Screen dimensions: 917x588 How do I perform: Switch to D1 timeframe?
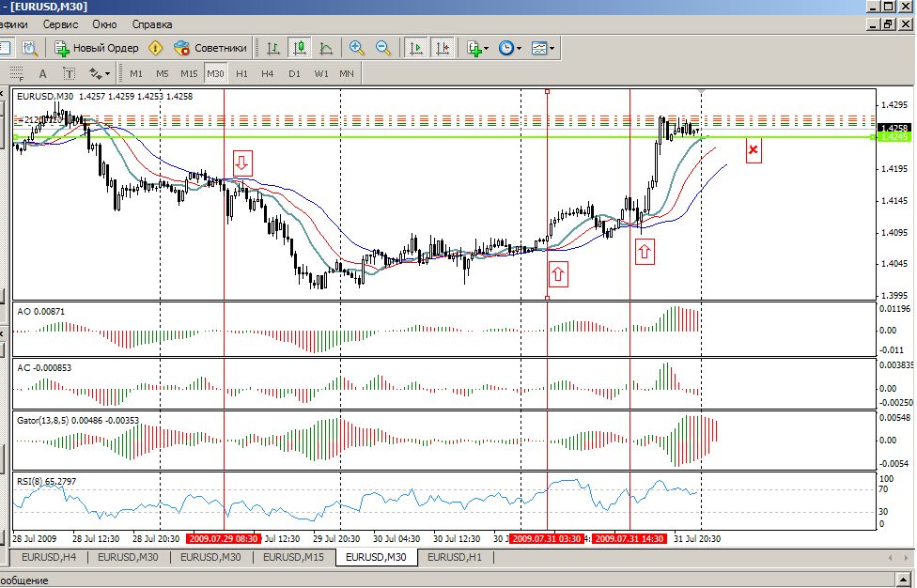coord(294,73)
